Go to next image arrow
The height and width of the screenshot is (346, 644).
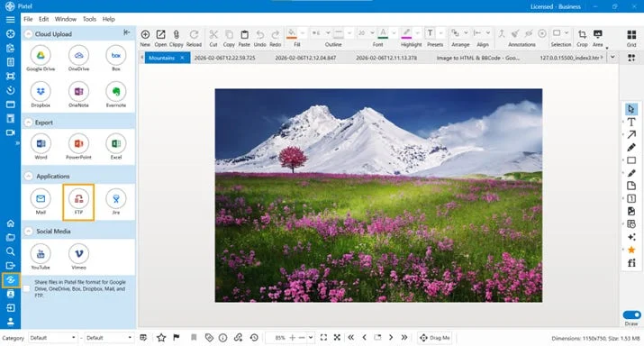(x=391, y=337)
